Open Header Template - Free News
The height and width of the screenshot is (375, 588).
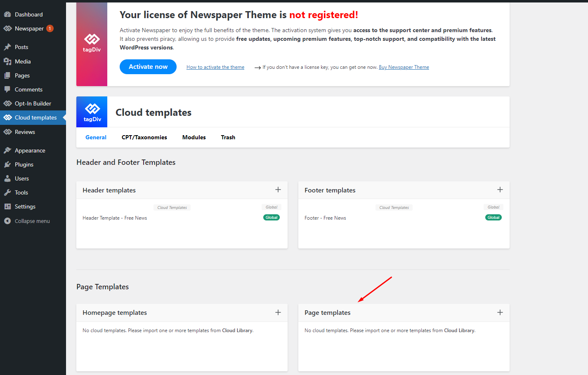tap(115, 218)
